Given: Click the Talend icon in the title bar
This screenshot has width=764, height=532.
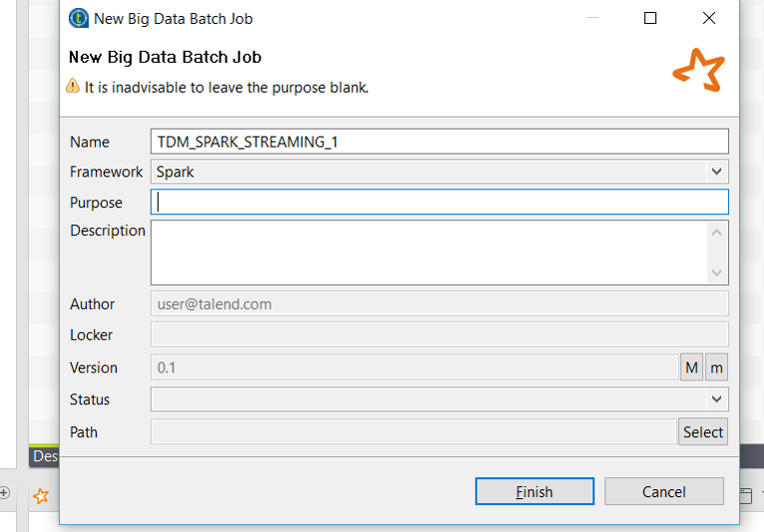Looking at the screenshot, I should (78, 18).
